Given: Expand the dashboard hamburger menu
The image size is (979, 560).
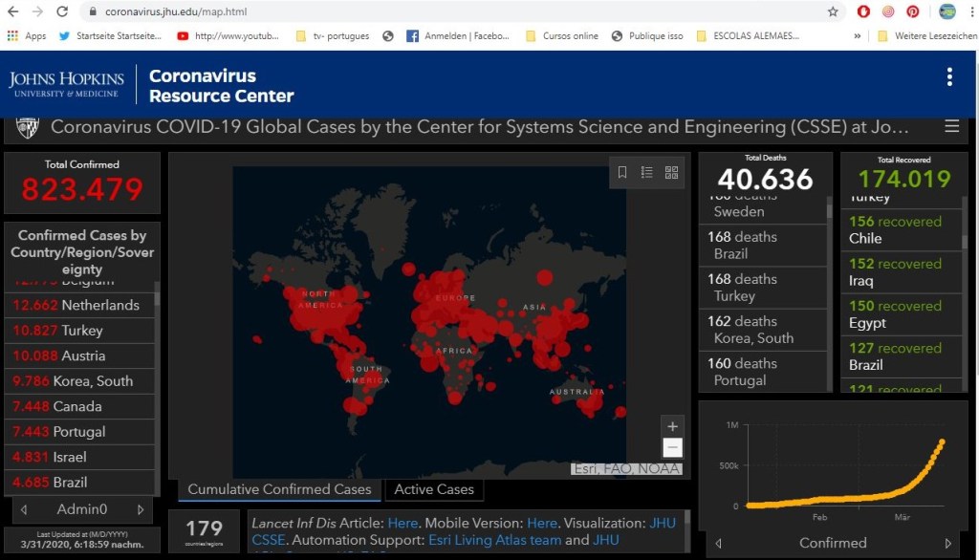Looking at the screenshot, I should coord(951,126).
